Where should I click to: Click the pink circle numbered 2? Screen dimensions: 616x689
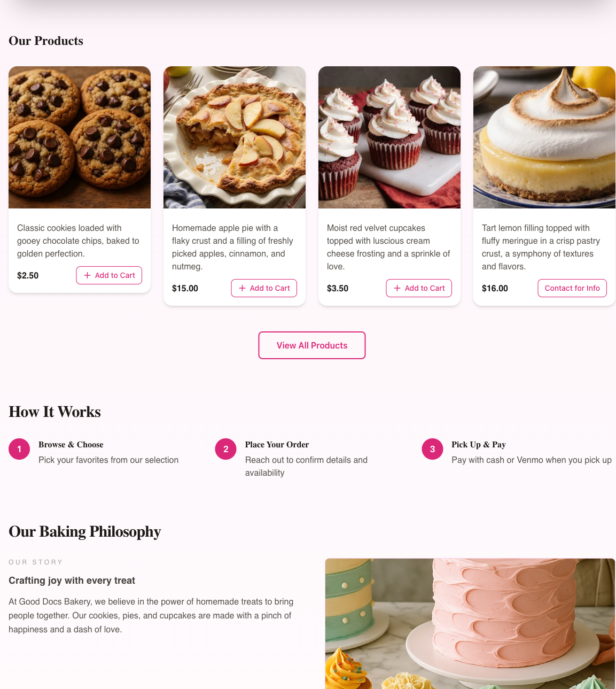click(226, 449)
